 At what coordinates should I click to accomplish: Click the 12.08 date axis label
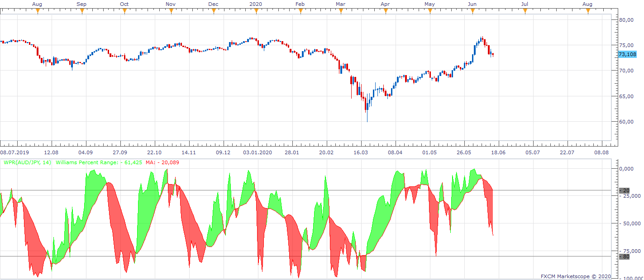point(51,152)
